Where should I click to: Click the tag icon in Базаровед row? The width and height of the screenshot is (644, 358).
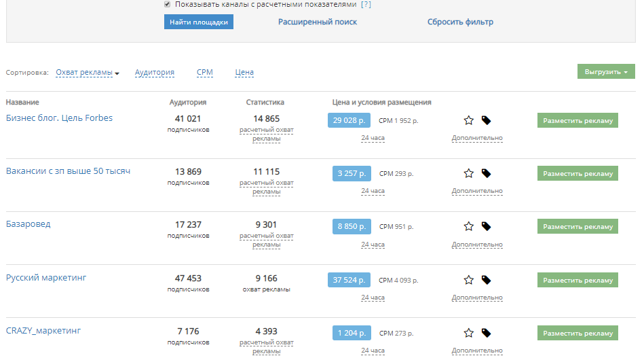(486, 226)
